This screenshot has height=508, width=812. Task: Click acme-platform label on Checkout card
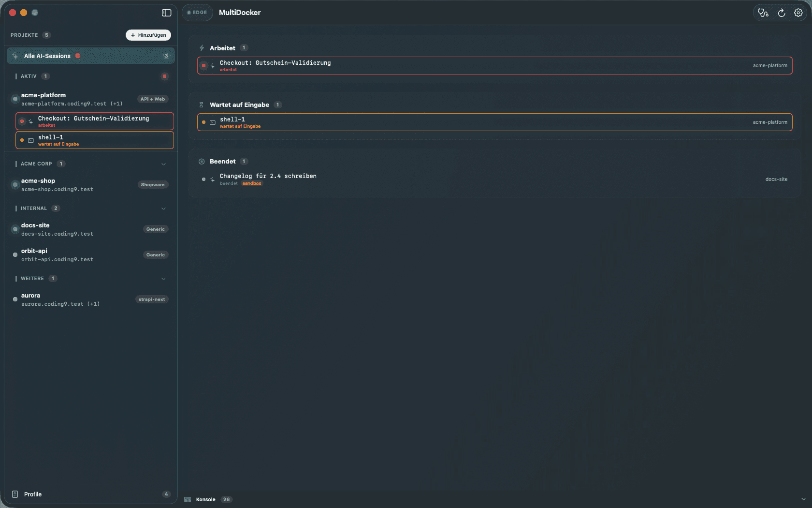click(x=770, y=66)
